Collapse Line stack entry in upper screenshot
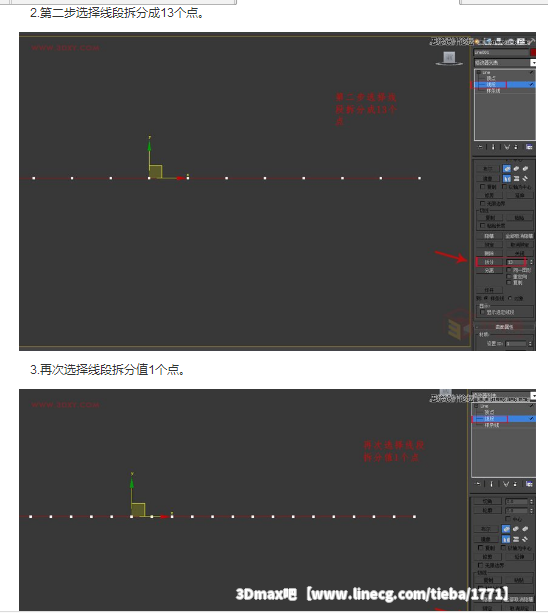548x613 pixels. (479, 72)
